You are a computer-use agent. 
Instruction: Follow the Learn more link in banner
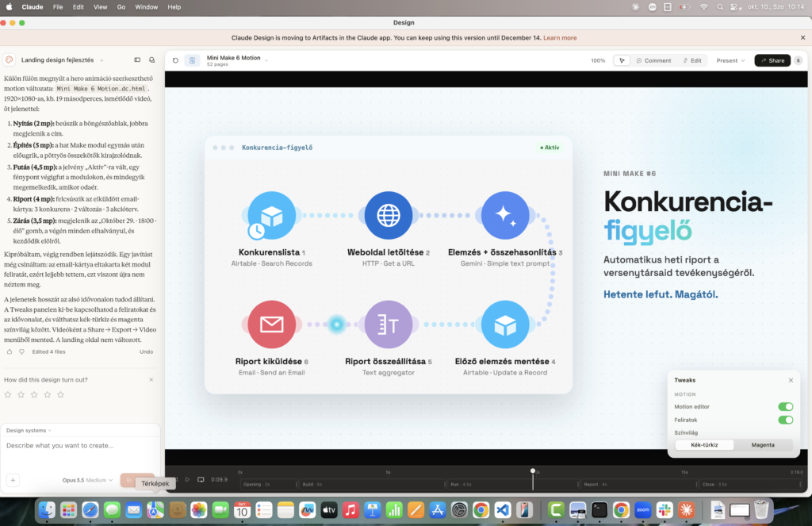[560, 38]
